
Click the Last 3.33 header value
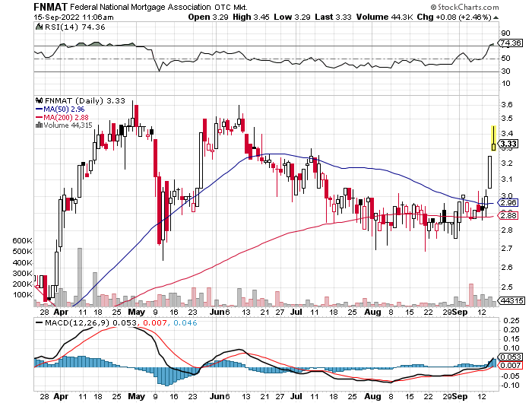333,17
